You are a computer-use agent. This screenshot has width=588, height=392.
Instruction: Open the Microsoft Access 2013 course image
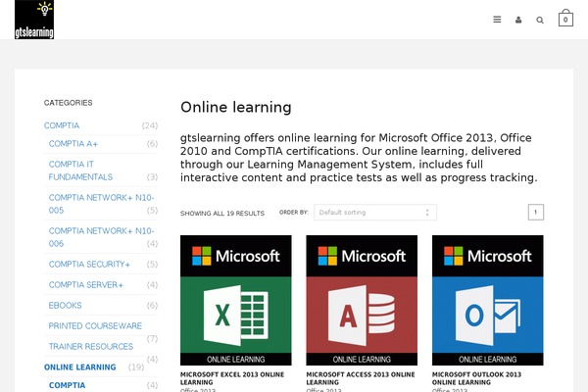(362, 300)
